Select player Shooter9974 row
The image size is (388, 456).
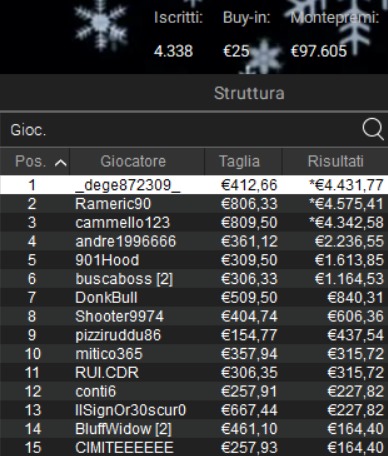(194, 316)
